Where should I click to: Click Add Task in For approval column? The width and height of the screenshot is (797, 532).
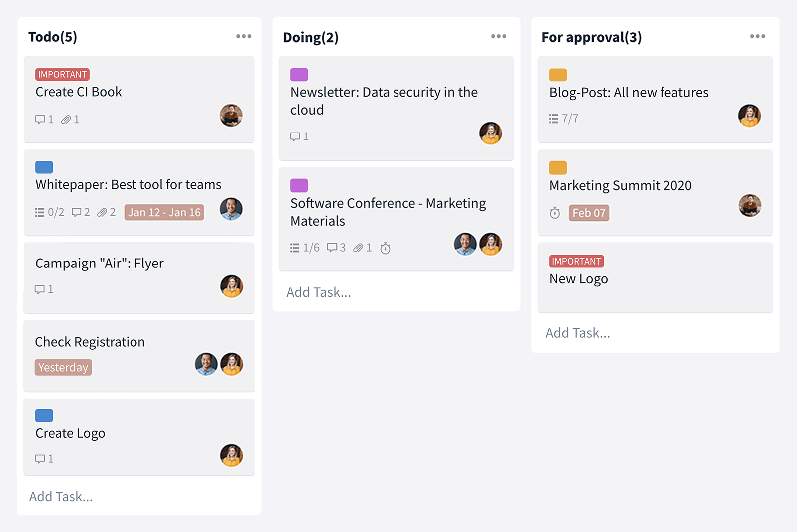[578, 333]
